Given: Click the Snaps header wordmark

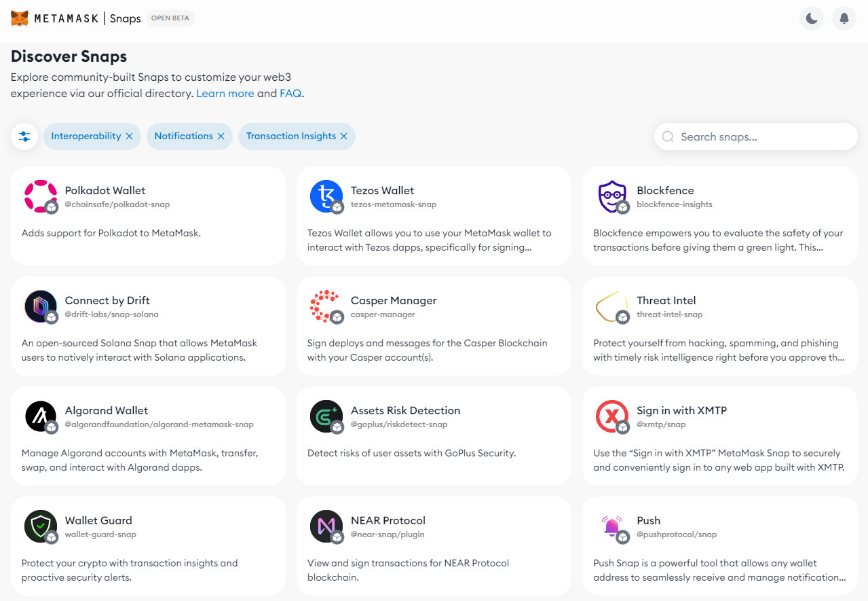Looking at the screenshot, I should (x=125, y=18).
